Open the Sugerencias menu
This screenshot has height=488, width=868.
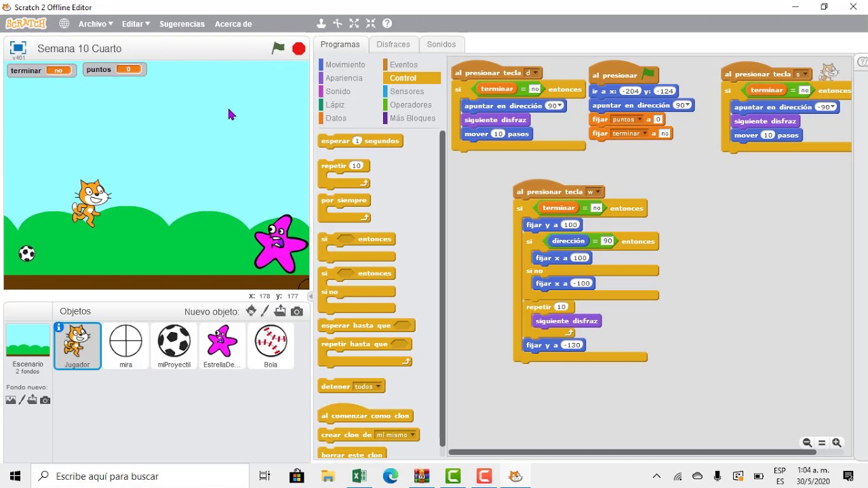pos(182,24)
